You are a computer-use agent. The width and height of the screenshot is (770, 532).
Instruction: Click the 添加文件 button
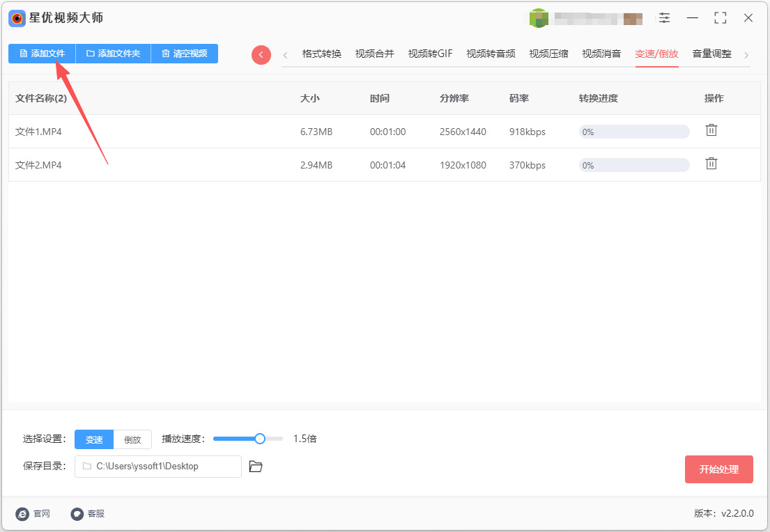point(43,54)
